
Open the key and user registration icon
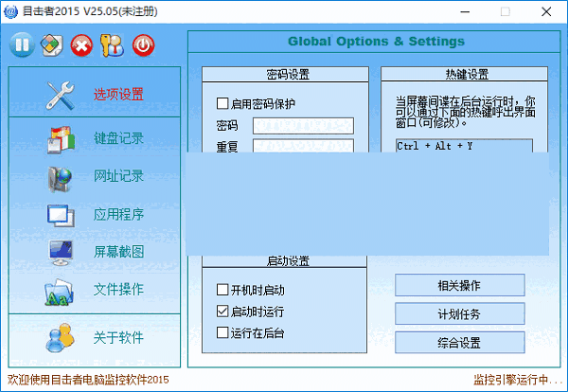pos(112,45)
